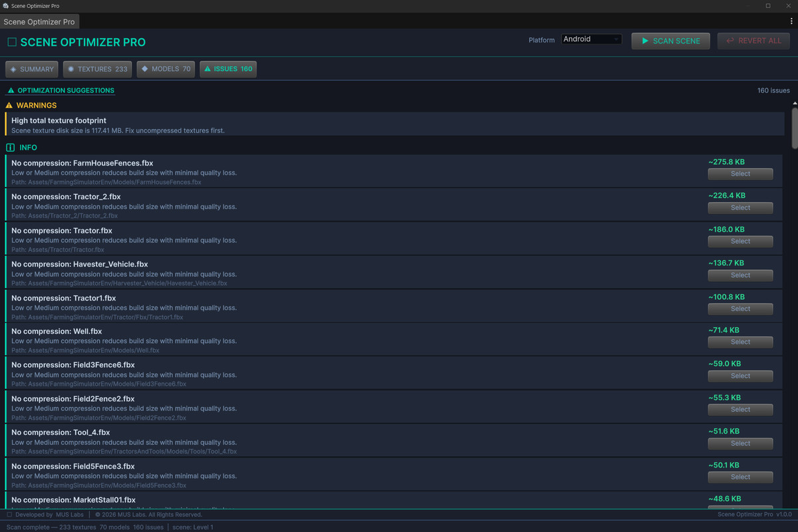Click the Optimization Suggestions heading
This screenshot has height=532, width=798.
click(66, 90)
